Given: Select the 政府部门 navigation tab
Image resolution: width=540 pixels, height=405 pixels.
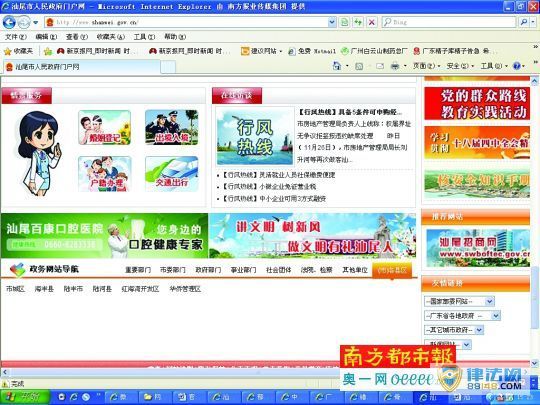Looking at the screenshot, I should click(x=208, y=270).
